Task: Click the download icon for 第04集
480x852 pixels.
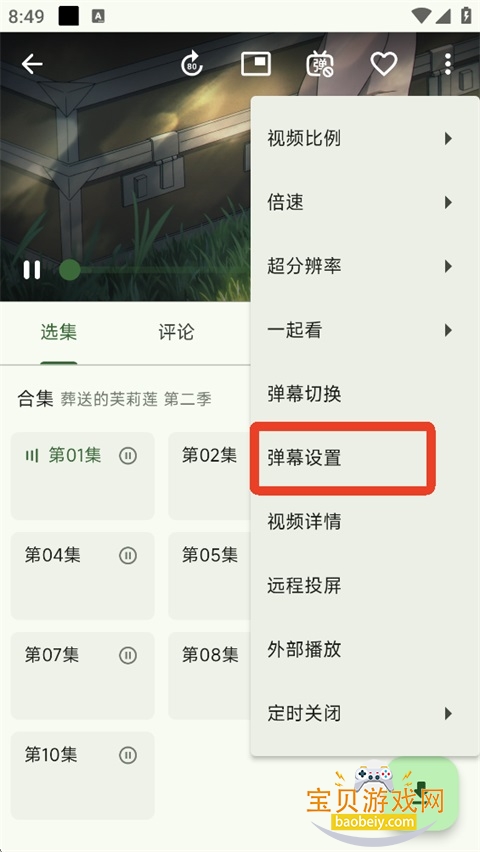Action: [x=128, y=555]
